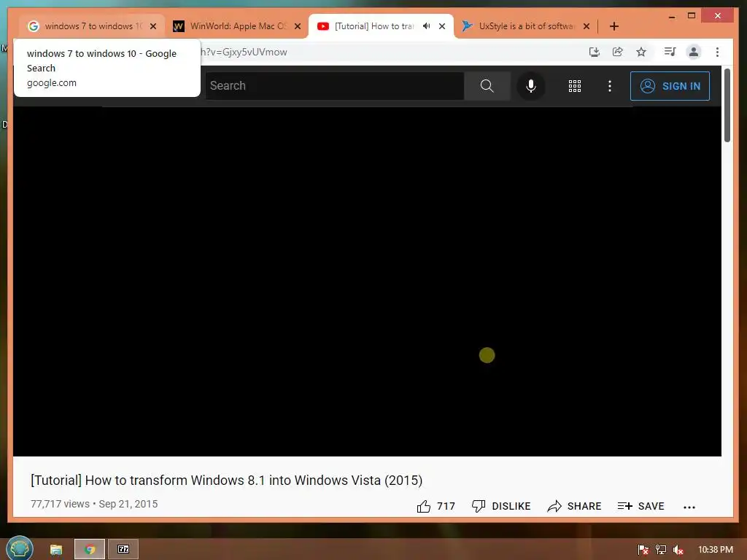Image resolution: width=747 pixels, height=560 pixels.
Task: Click the network icon in system tray
Action: tap(661, 550)
